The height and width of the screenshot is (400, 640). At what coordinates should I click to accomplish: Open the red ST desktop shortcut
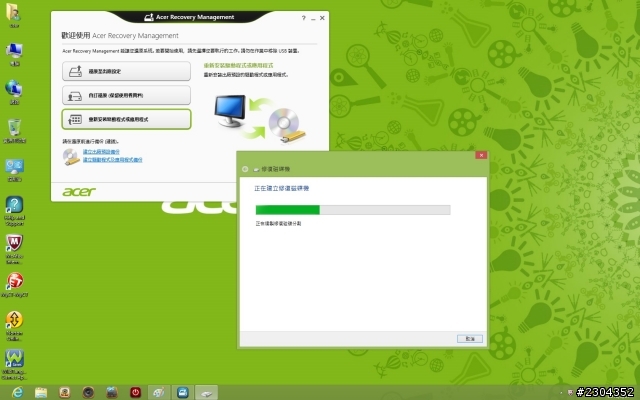tap(14, 284)
